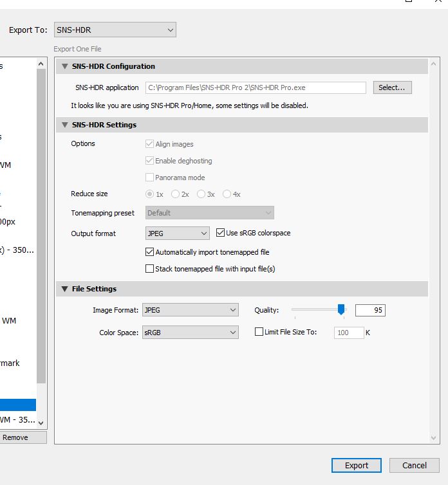Uncheck Use sRGB colorspace
This screenshot has width=448, height=485.
pyautogui.click(x=220, y=233)
